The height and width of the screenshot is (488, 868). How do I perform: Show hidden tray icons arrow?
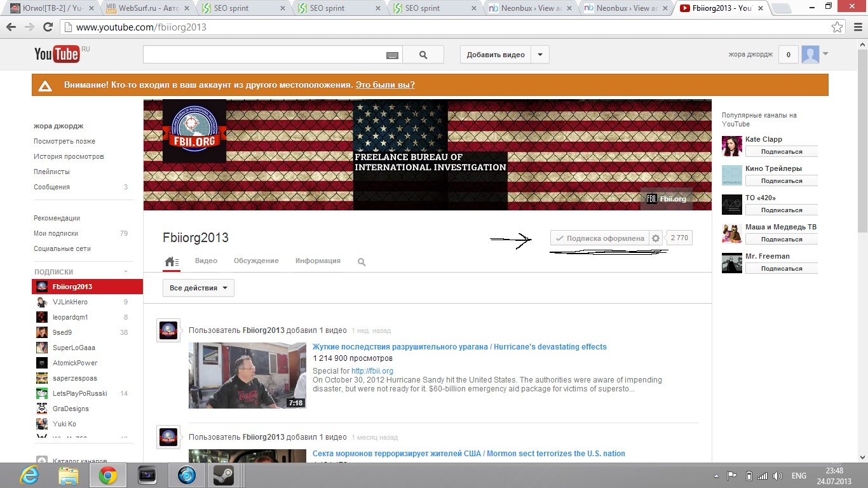point(717,476)
